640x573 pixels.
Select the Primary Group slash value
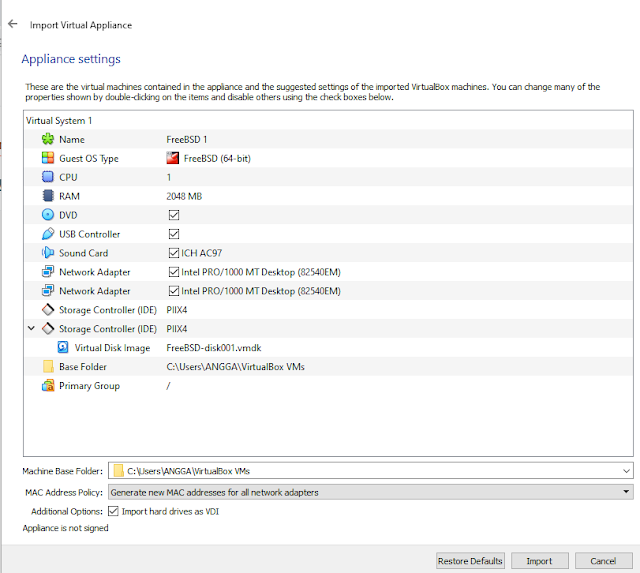coord(168,386)
